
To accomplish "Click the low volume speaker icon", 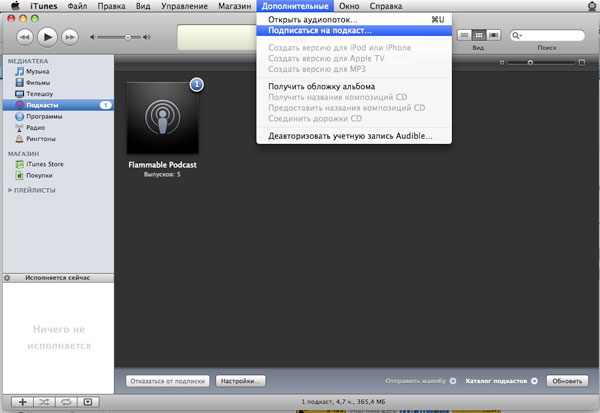I will click(92, 37).
